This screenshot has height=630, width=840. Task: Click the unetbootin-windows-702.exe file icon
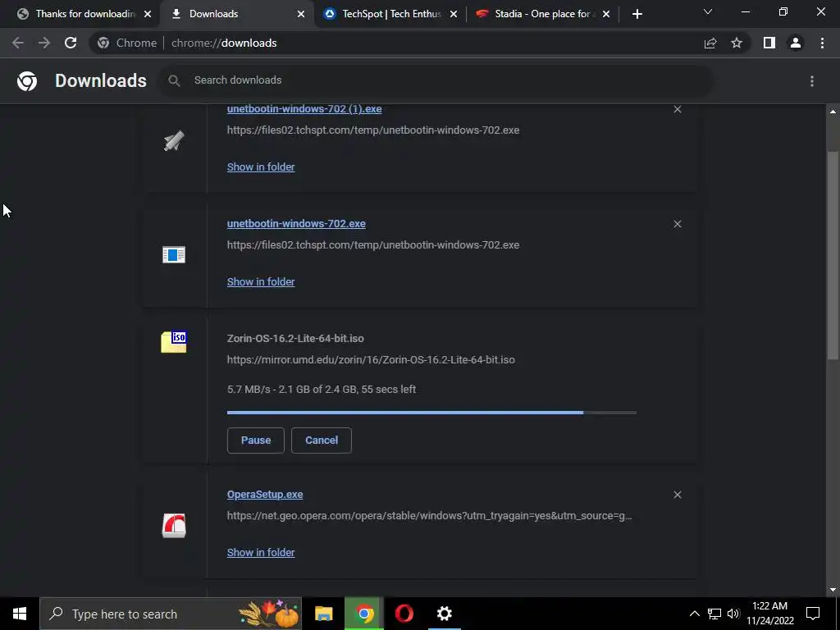(x=174, y=254)
